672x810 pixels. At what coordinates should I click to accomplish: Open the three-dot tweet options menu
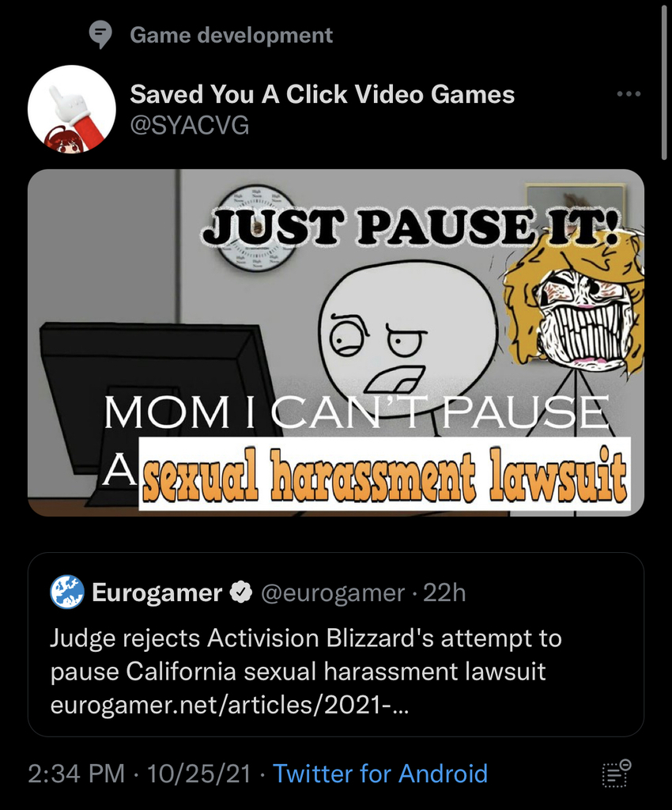[x=629, y=94]
